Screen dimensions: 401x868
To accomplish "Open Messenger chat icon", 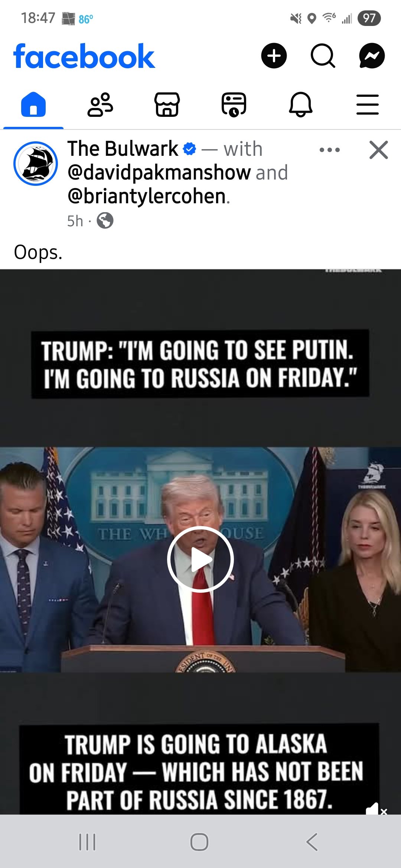I will tap(372, 56).
